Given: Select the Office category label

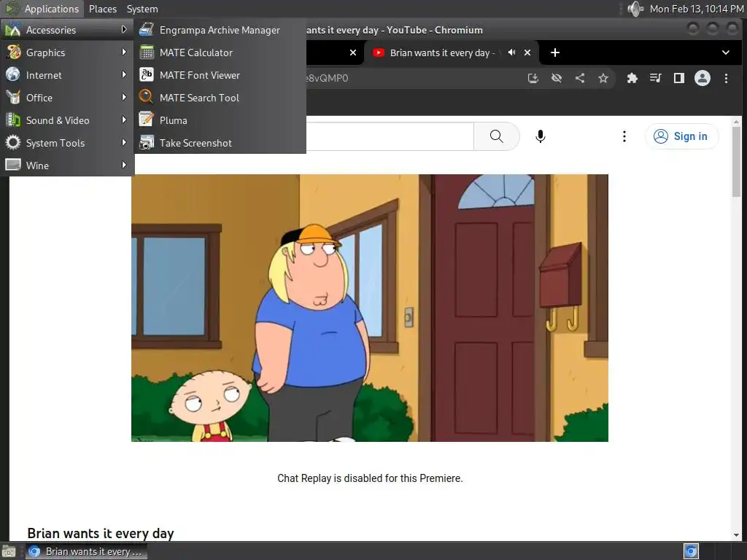Looking at the screenshot, I should [x=39, y=98].
